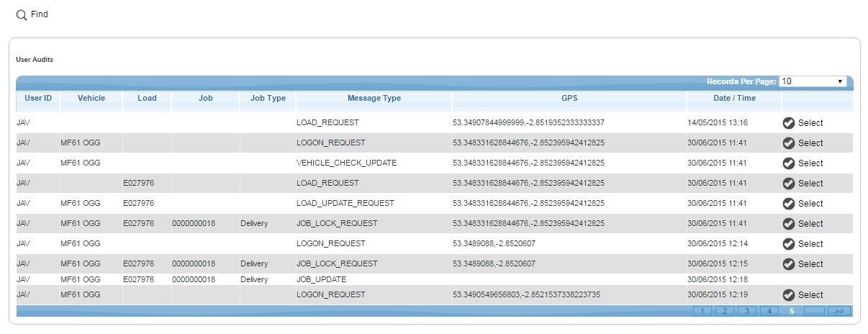Go to page 2 of results

[x=725, y=311]
